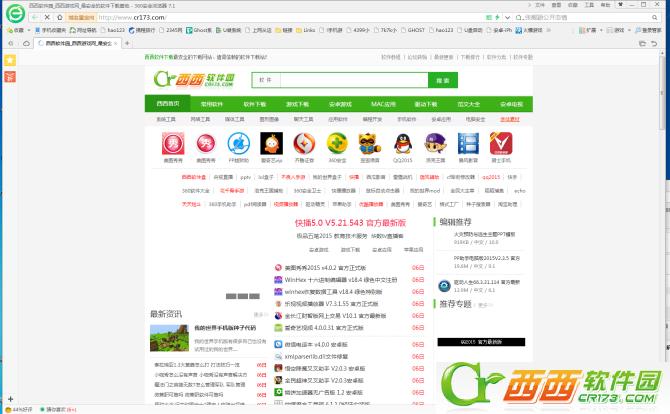Open the 文件 menu
Viewport: 670px width, 414px height.
point(540,5)
